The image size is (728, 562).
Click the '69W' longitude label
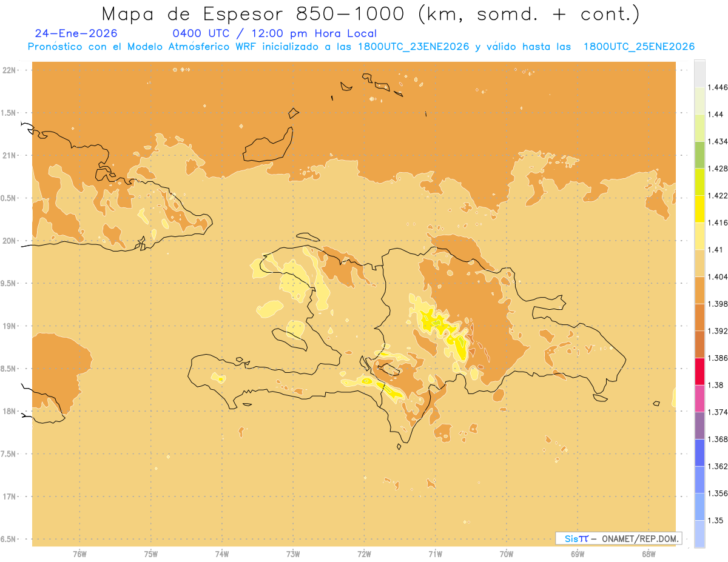click(x=578, y=554)
